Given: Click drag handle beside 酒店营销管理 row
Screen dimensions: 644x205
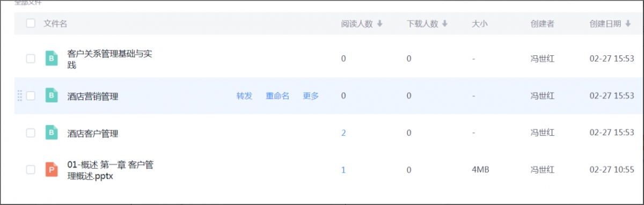Looking at the screenshot, I should pos(20,96).
